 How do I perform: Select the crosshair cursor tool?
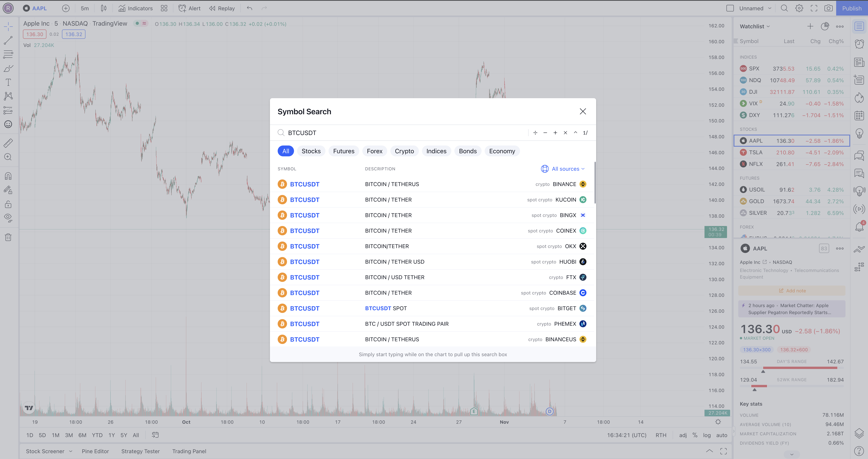[8, 26]
